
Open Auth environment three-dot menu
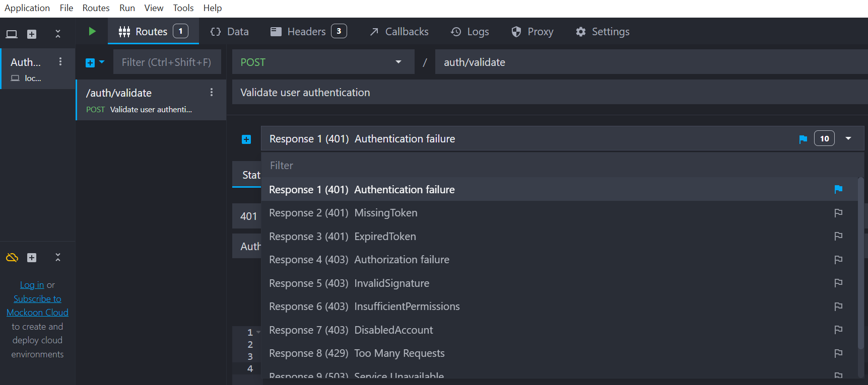60,61
